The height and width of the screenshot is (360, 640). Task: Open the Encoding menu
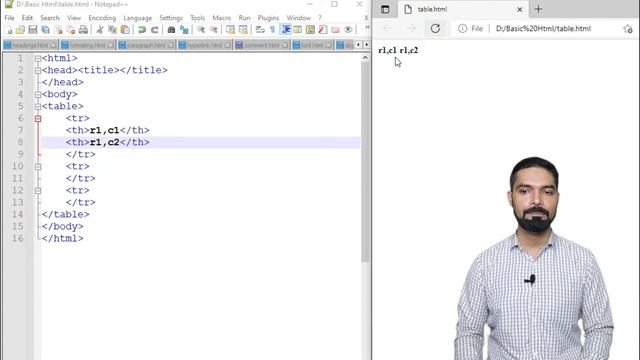[102, 18]
